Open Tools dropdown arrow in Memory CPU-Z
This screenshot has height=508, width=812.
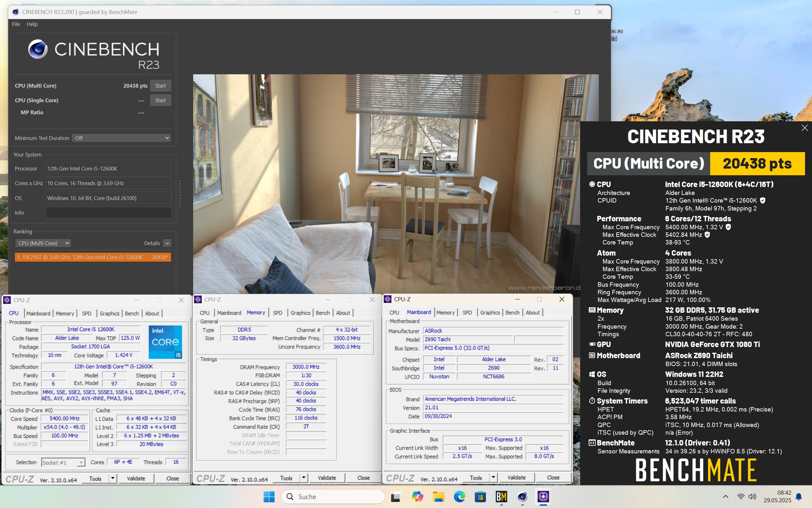click(x=304, y=478)
